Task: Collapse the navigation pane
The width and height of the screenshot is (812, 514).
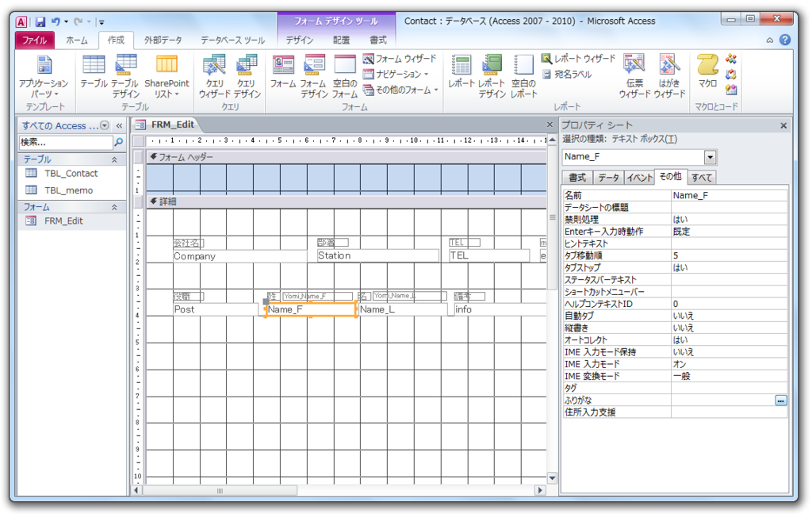Action: pyautogui.click(x=119, y=125)
